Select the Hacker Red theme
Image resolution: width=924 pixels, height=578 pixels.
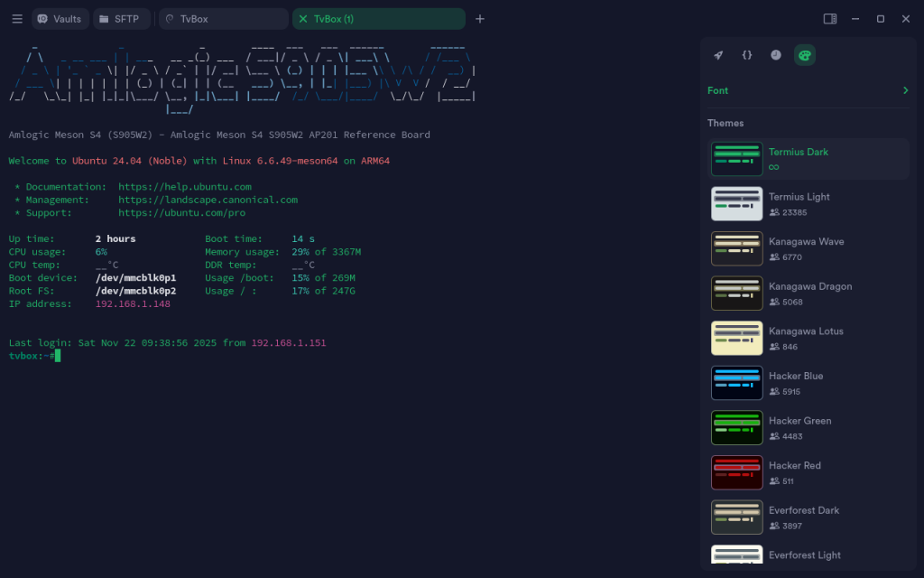tap(794, 472)
